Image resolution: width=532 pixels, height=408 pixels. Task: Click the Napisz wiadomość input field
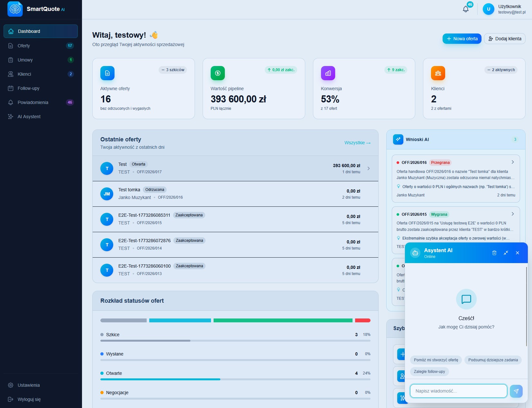(x=458, y=391)
